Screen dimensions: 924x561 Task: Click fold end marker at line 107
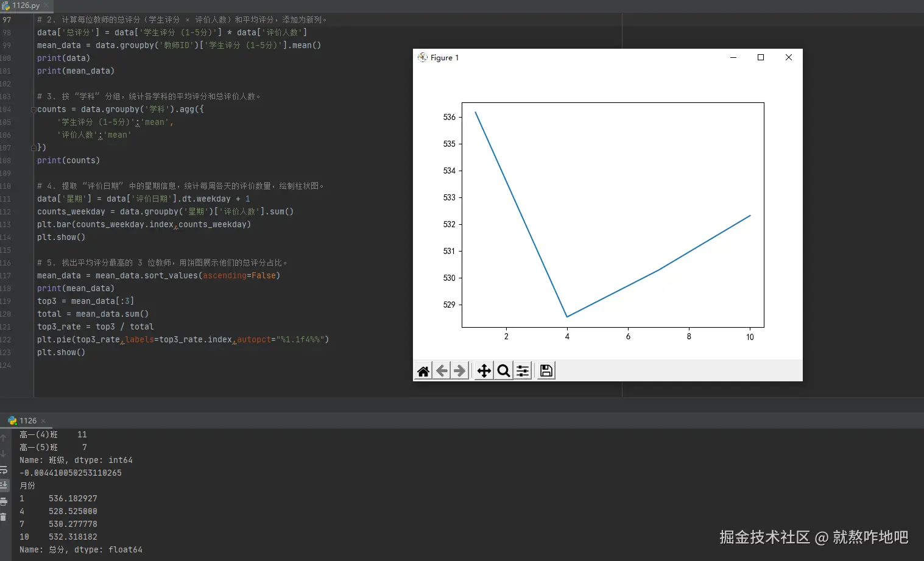point(34,148)
